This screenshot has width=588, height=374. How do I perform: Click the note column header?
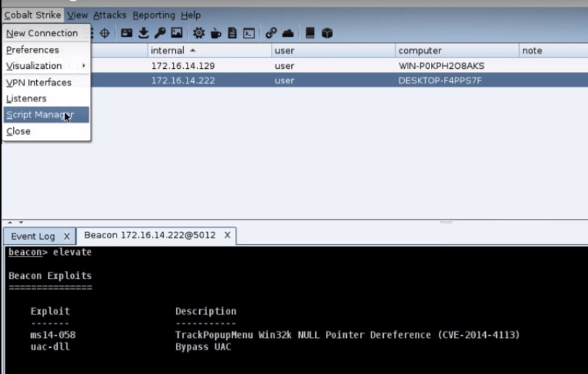click(553, 50)
